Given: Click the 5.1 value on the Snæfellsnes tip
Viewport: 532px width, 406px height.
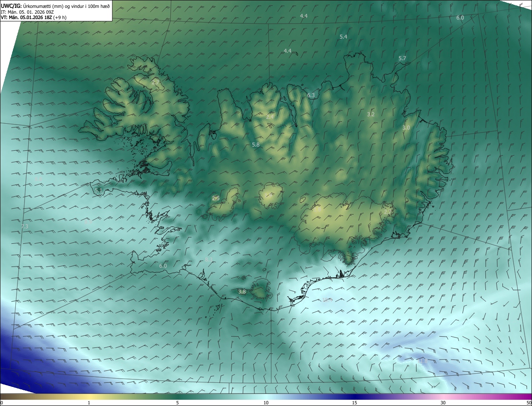Looking at the screenshot, I should 99,190.
